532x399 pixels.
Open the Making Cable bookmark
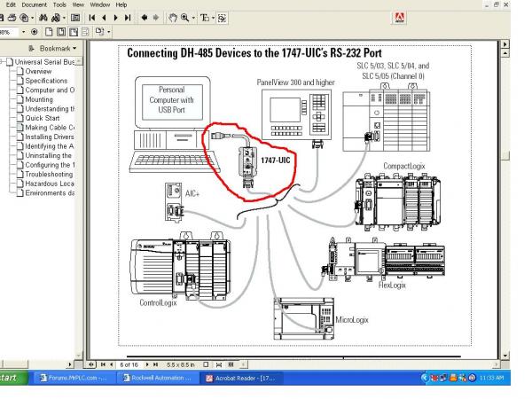50,128
